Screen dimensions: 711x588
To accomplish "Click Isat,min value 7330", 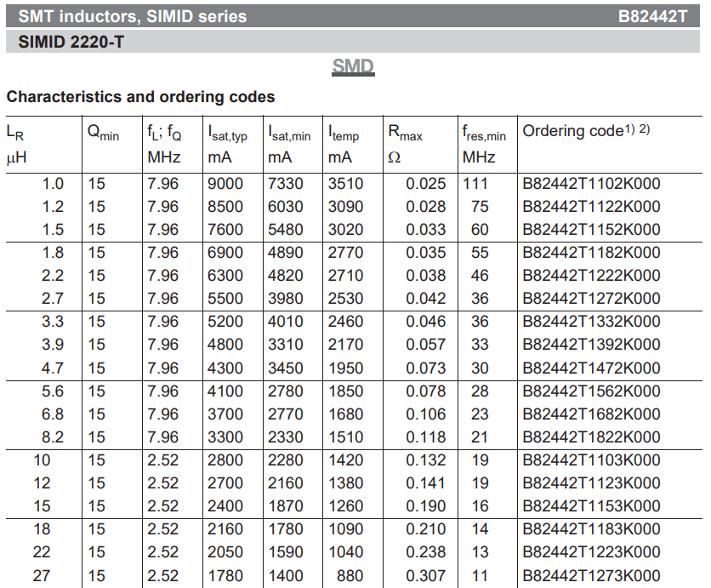I will pyautogui.click(x=285, y=184).
